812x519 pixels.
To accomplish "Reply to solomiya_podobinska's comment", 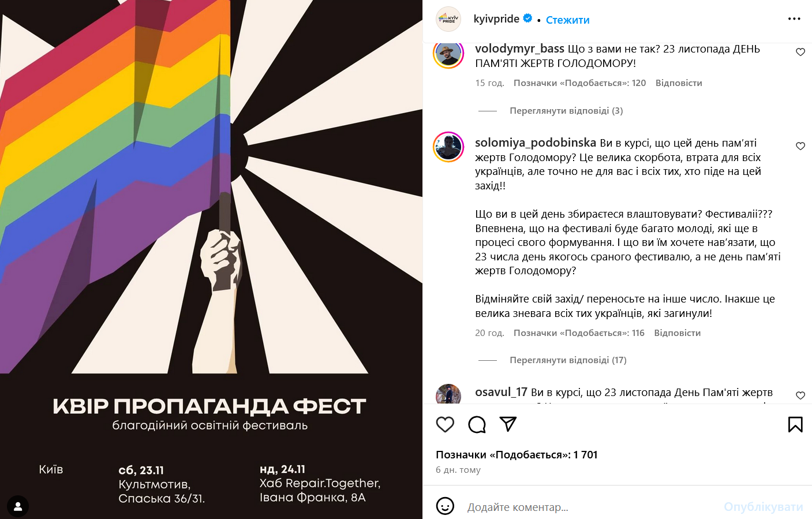I will pyautogui.click(x=677, y=333).
